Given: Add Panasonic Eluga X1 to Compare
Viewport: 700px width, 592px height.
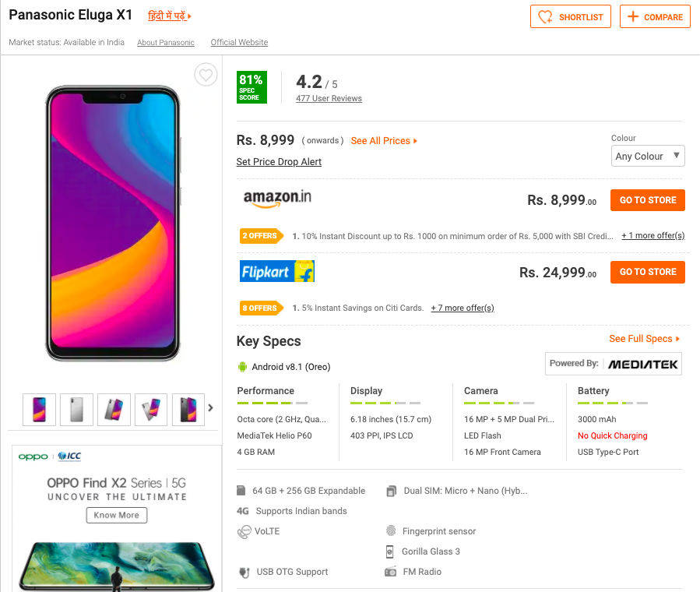Looking at the screenshot, I should point(655,16).
